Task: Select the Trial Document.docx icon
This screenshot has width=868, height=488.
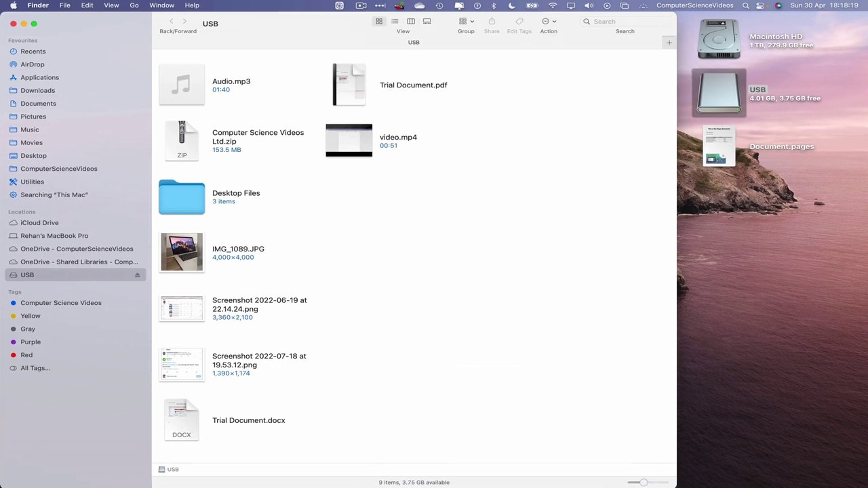Action: pyautogui.click(x=182, y=420)
